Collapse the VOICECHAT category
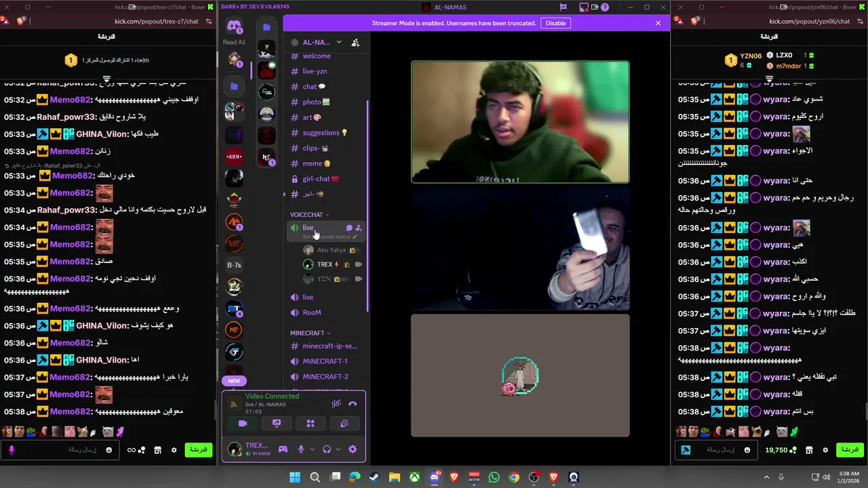This screenshot has width=868, height=488. pos(309,215)
